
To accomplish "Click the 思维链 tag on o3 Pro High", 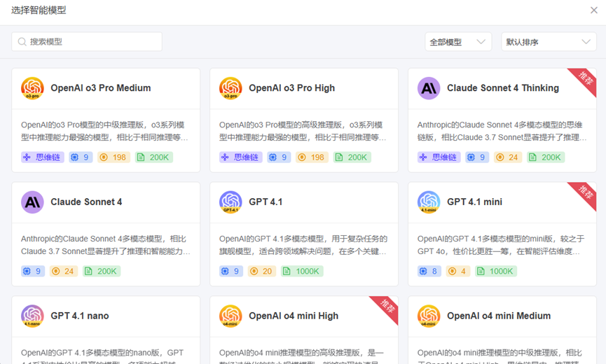I will pyautogui.click(x=241, y=157).
